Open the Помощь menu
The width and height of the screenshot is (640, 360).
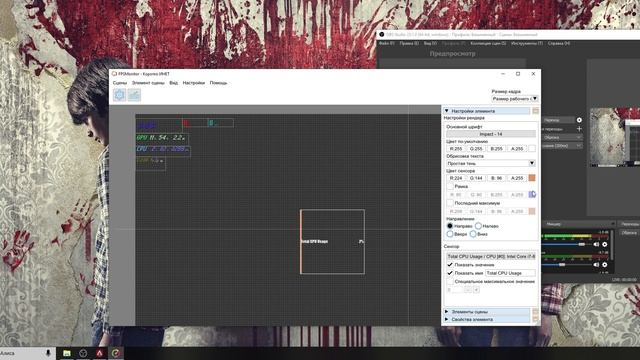218,83
